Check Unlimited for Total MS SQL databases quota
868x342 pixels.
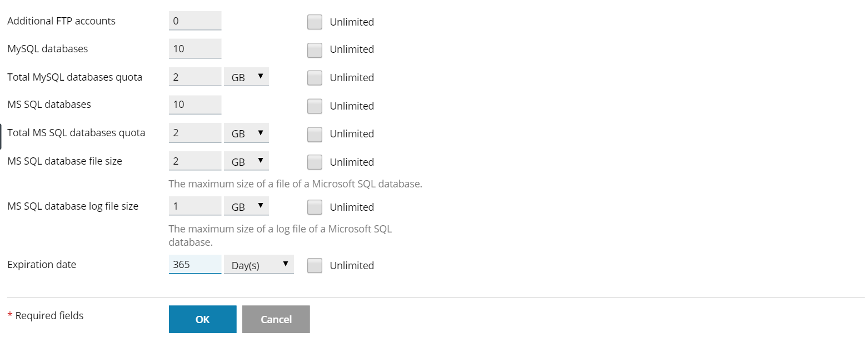point(315,134)
